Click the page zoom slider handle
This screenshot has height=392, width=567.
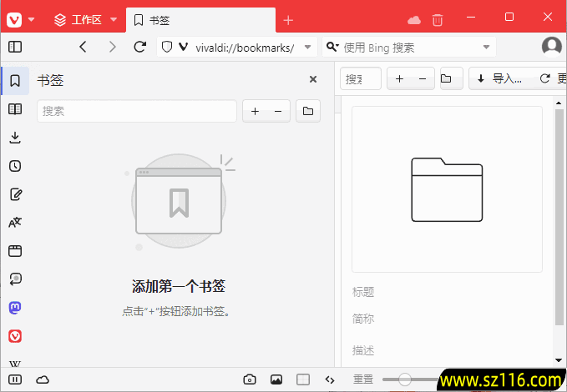point(405,379)
